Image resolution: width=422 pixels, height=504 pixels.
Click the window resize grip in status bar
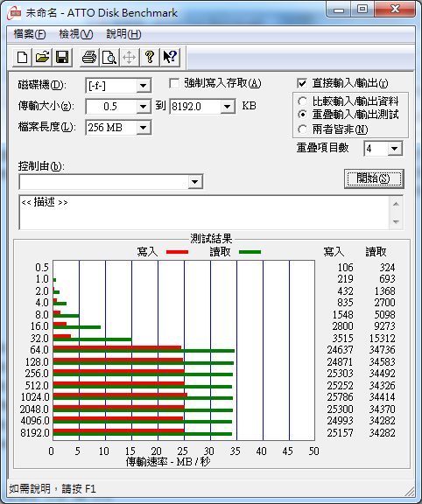point(409,491)
